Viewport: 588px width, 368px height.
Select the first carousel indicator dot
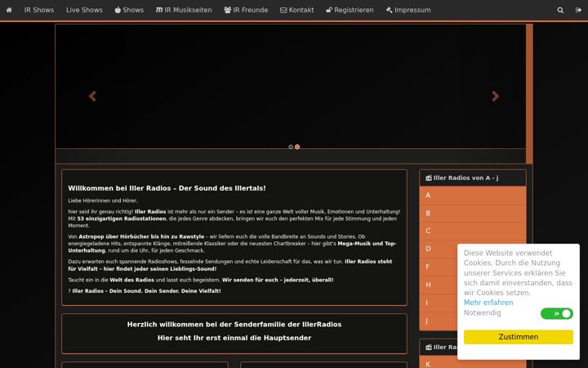[x=291, y=147]
